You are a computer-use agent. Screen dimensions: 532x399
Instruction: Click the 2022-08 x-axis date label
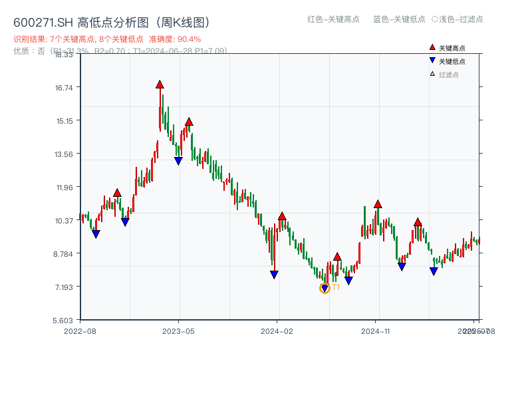pos(80,331)
